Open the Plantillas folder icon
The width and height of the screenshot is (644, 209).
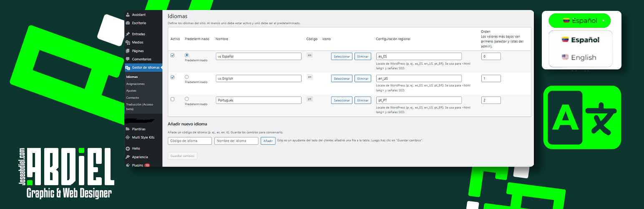(128, 129)
